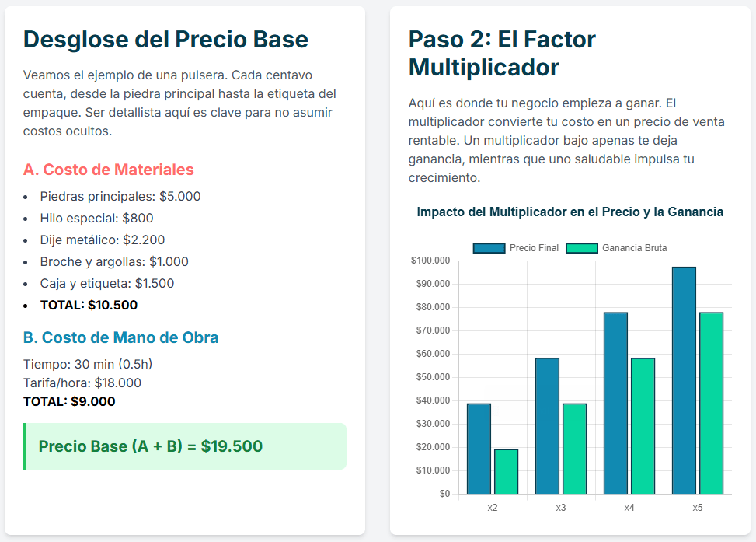Click the x5 label on the chart axis
Viewport: 756px width, 542px height.
click(697, 508)
